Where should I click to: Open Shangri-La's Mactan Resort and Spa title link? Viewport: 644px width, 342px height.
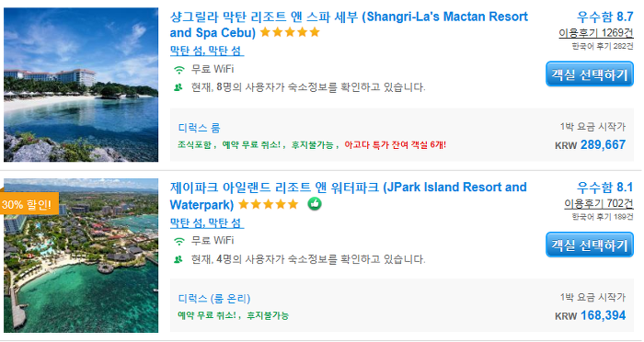tap(349, 25)
